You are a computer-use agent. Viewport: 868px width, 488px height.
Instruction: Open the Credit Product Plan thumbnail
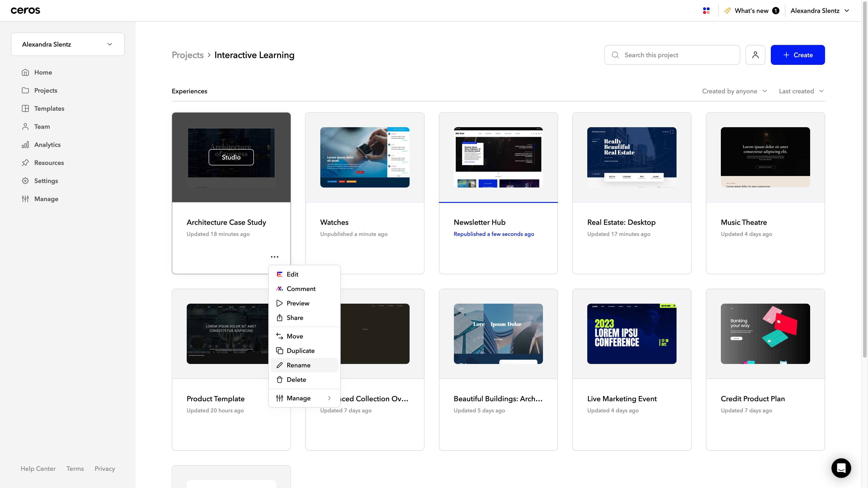[x=765, y=334]
